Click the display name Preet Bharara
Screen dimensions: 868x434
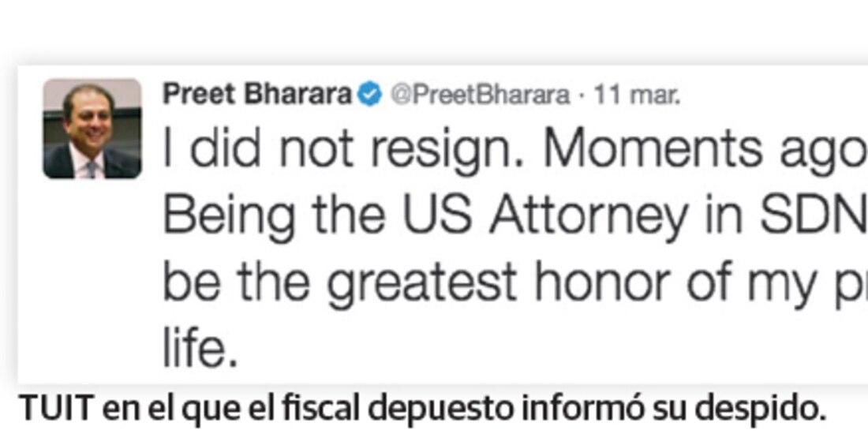pos(256,95)
